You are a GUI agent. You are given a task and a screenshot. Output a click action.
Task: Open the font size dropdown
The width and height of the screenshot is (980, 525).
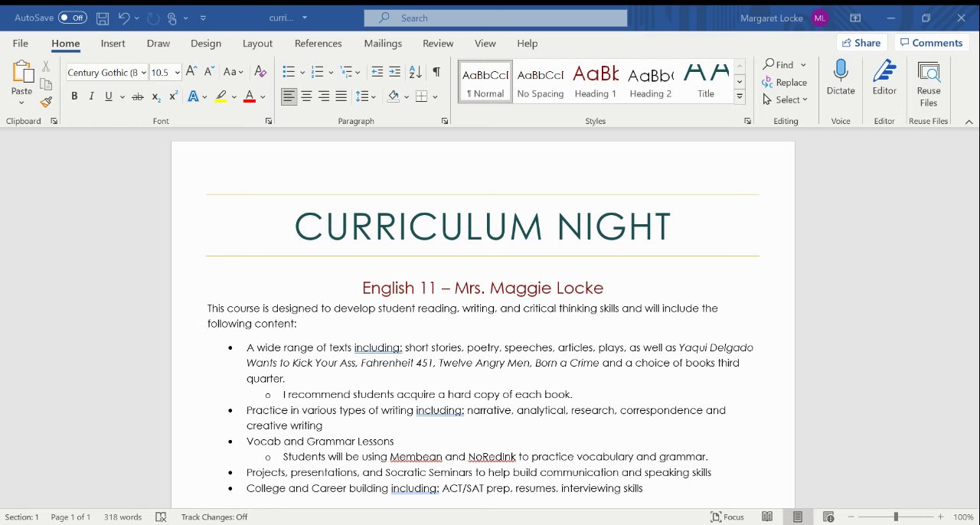178,73
